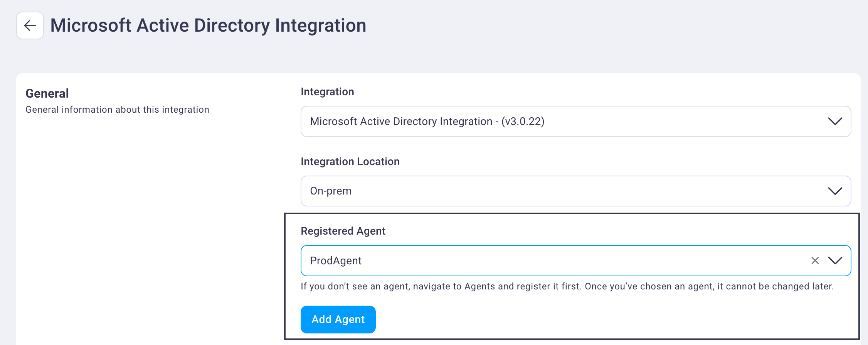Click the page title Microsoft Active Directory Integration
868x345 pixels.
coord(208,25)
